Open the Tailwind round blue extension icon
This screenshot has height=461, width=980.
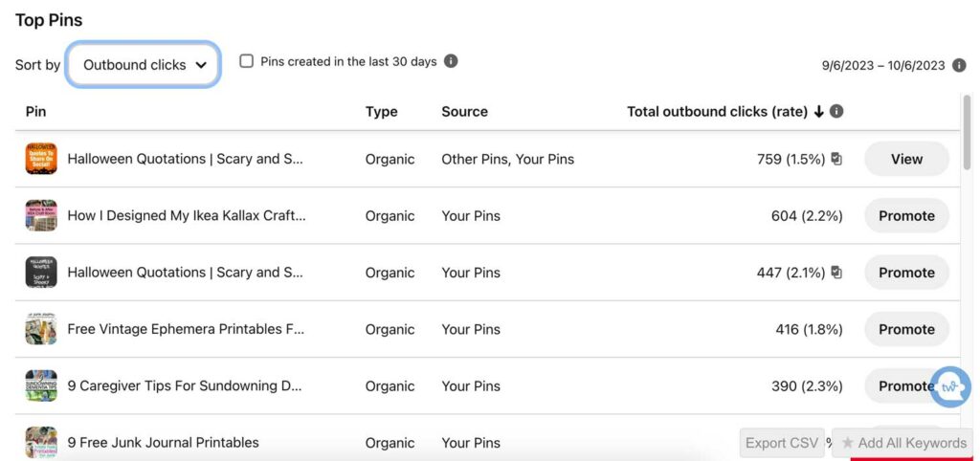pyautogui.click(x=950, y=386)
